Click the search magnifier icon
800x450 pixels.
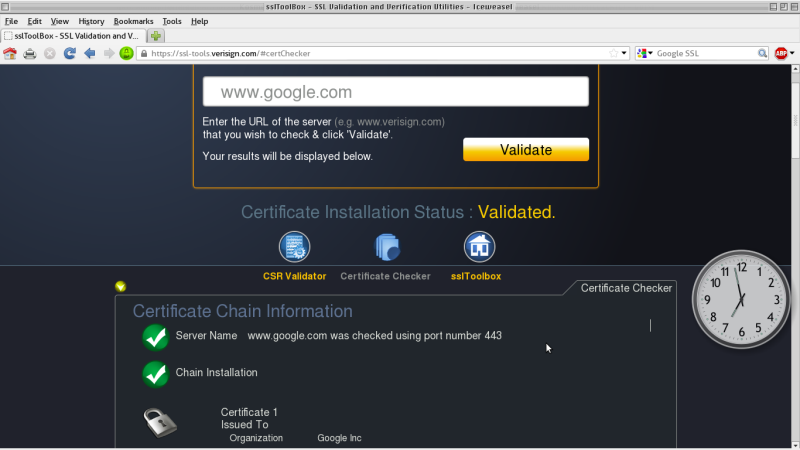point(762,53)
